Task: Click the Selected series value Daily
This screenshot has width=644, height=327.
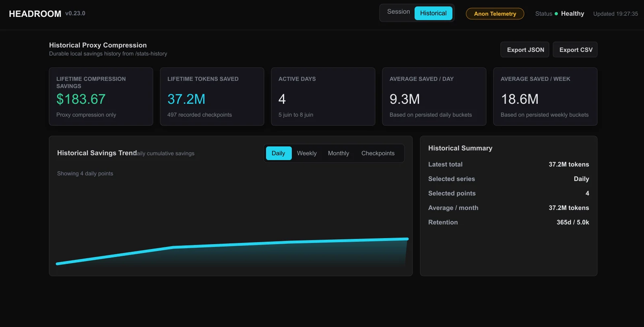Action: pyautogui.click(x=581, y=179)
